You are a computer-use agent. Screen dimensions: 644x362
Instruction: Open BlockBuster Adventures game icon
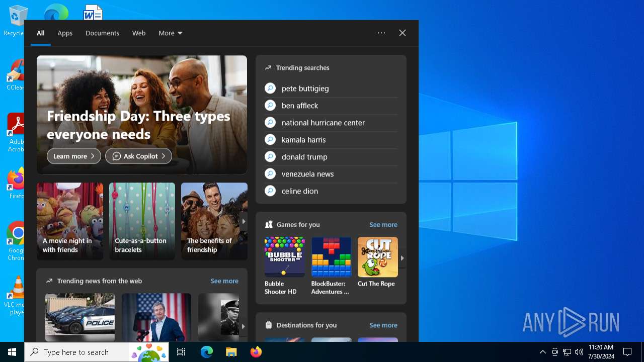click(331, 257)
